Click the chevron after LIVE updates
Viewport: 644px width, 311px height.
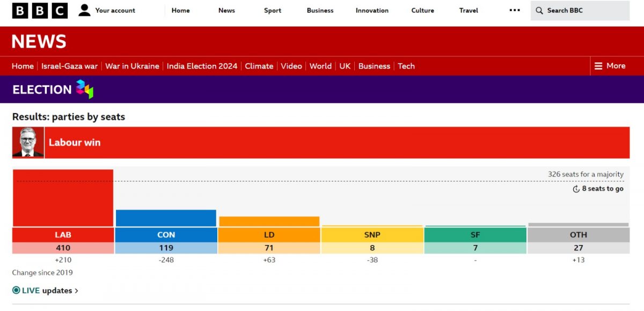click(x=76, y=291)
